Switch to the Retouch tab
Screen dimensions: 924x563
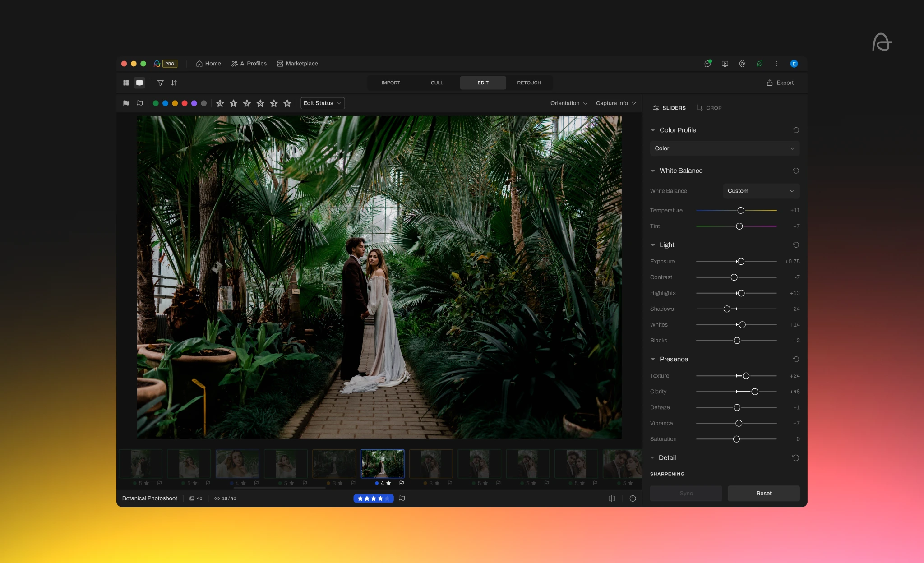pyautogui.click(x=528, y=83)
